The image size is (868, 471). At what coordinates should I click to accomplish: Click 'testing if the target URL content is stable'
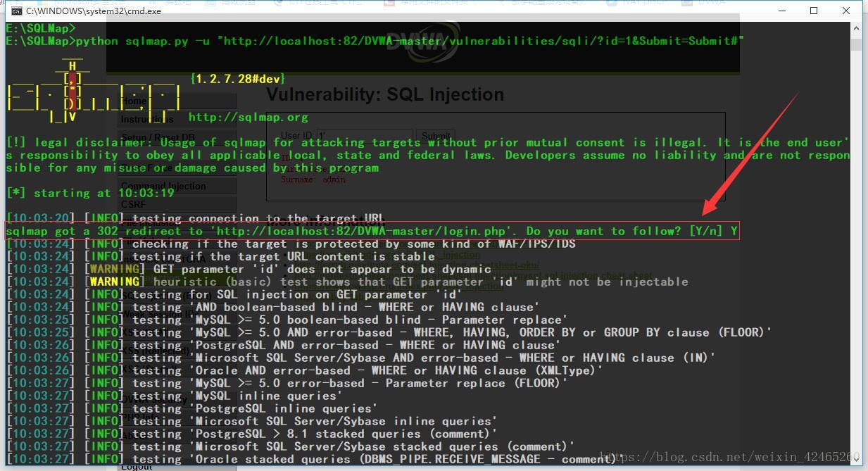pyautogui.click(x=220, y=256)
